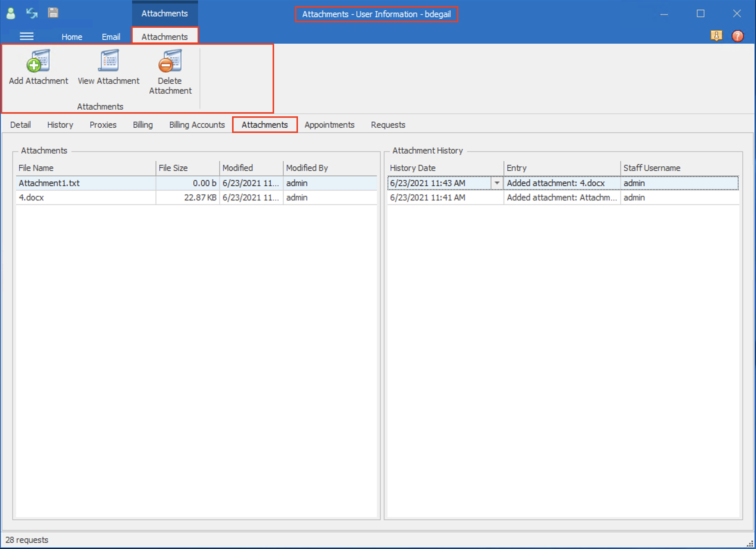
Task: Open help via the question mark icon
Action: point(737,36)
